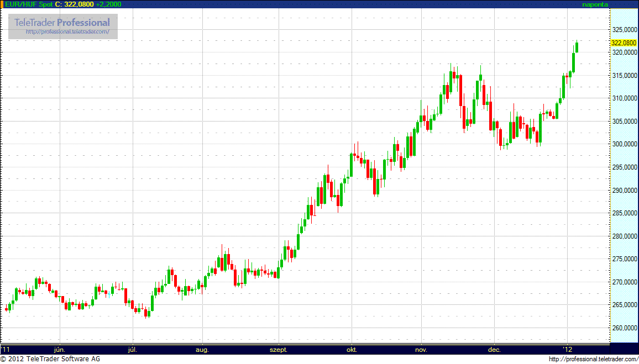Click the 275,0000 price axis label
639x364 pixels.
pyautogui.click(x=624, y=259)
